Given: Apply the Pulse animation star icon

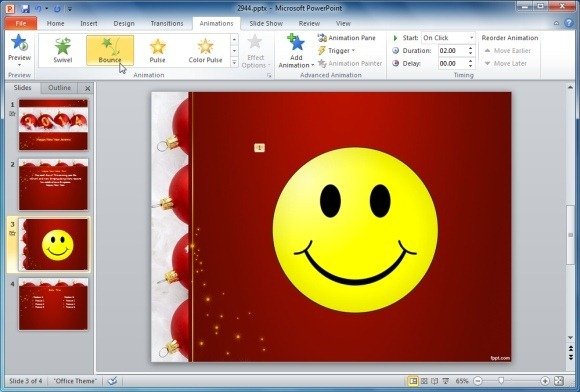Looking at the screenshot, I should (158, 47).
